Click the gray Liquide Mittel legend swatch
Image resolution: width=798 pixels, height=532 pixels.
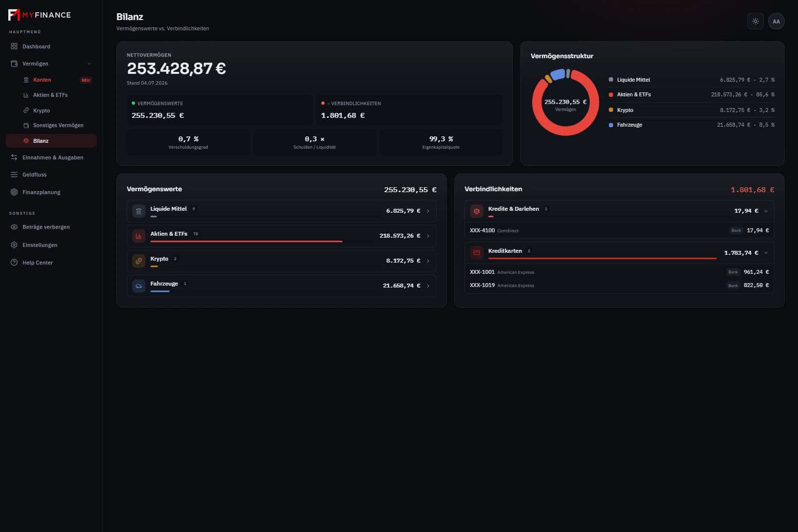[x=611, y=80]
